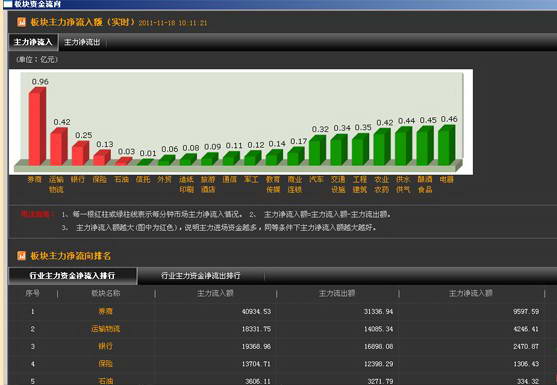This screenshot has height=385, width=557.
Task: Open 保险 sector link in ranking table
Action: click(x=106, y=363)
